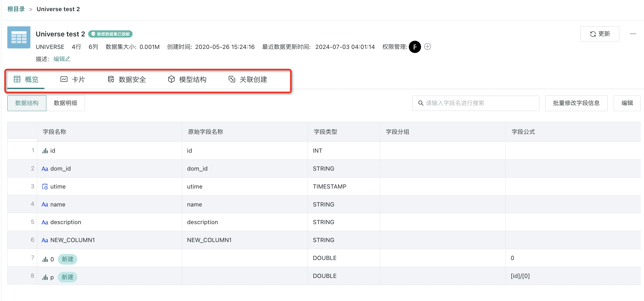Click the 批量修改字段信息 button
Viewport: 644px width, 301px height.
coord(576,103)
